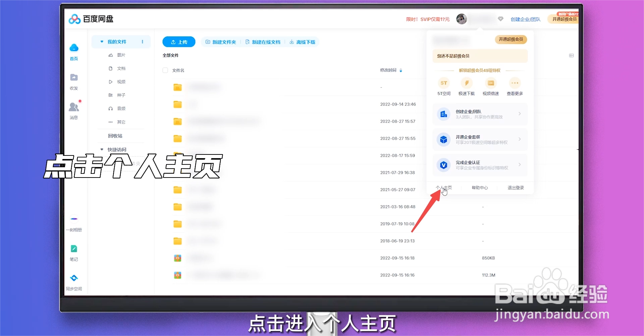This screenshot has height=336, width=644.
Task: Open the 收发 transfer icon in sidebar
Action: 74,77
